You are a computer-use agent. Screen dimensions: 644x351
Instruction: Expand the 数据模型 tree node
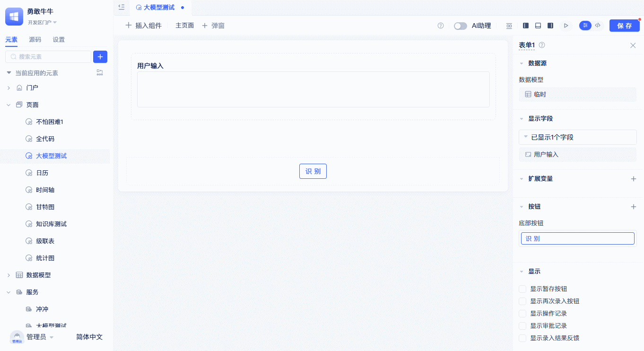point(9,275)
